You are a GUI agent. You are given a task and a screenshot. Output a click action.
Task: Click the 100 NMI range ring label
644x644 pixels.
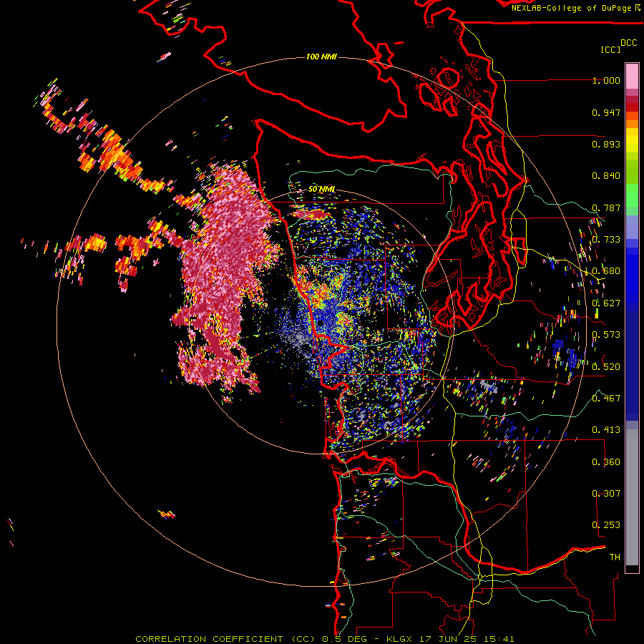321,57
